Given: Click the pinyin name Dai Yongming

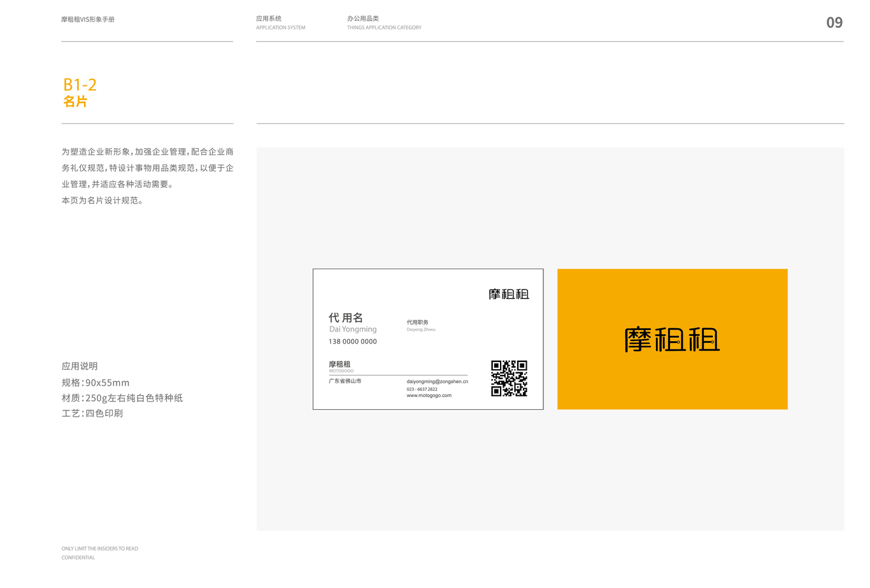Looking at the screenshot, I should 353,329.
